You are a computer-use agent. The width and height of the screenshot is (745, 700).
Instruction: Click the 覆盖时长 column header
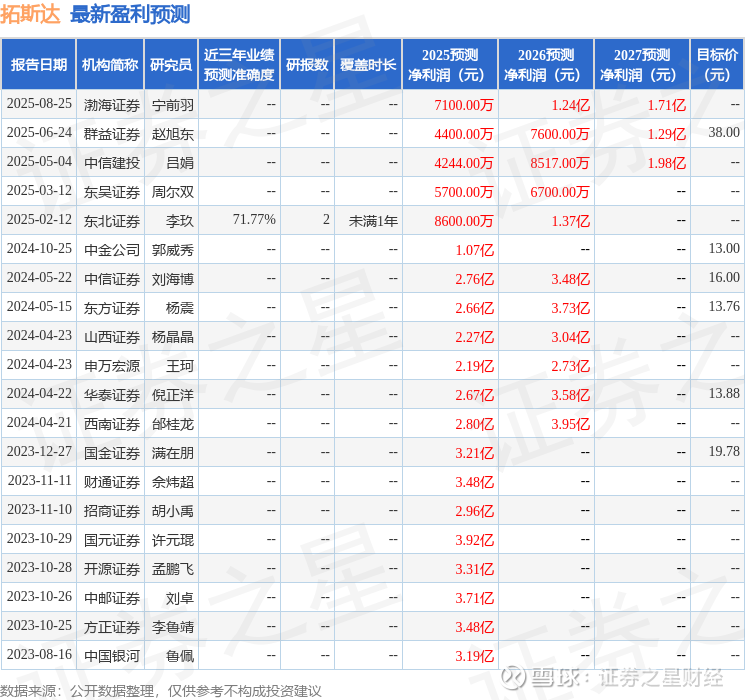click(x=368, y=65)
